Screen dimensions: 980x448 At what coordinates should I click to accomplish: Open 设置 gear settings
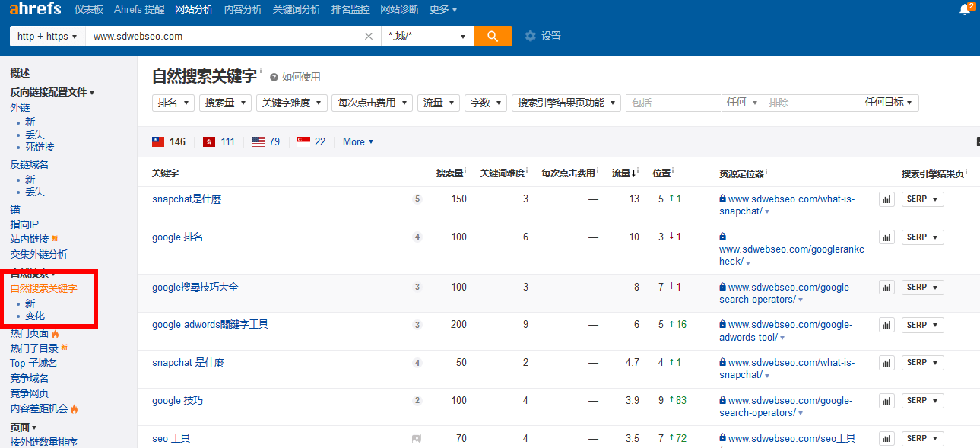pyautogui.click(x=543, y=36)
